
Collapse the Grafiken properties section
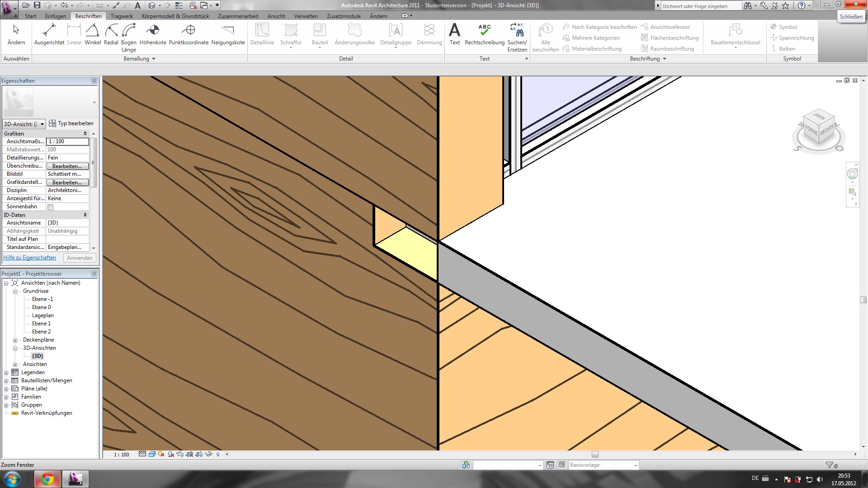pos(85,133)
